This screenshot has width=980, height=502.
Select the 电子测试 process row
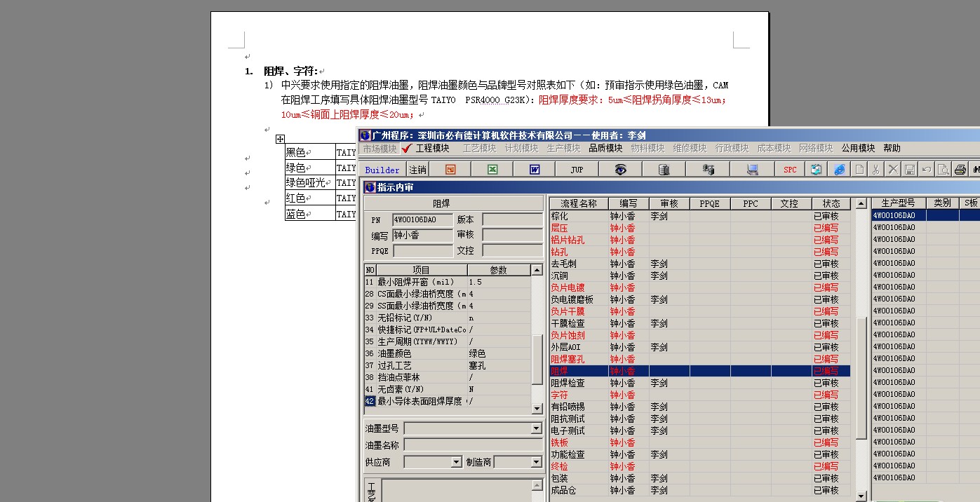(x=699, y=431)
